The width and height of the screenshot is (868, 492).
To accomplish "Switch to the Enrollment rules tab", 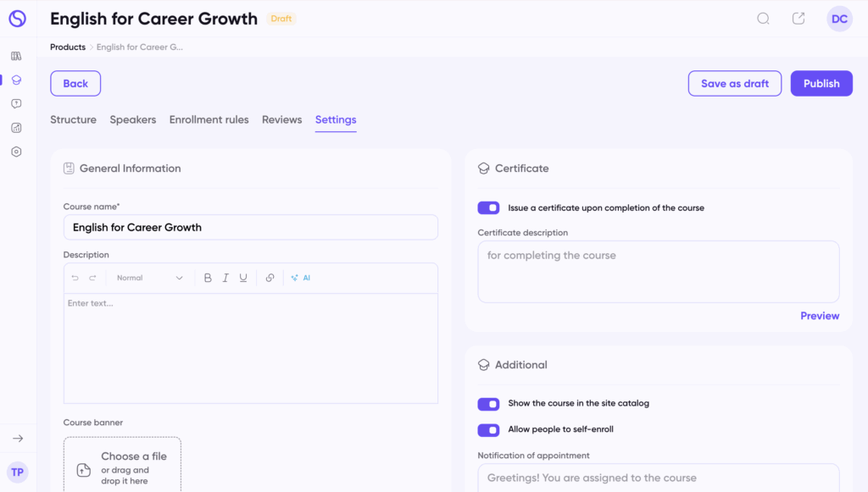I will tap(209, 120).
